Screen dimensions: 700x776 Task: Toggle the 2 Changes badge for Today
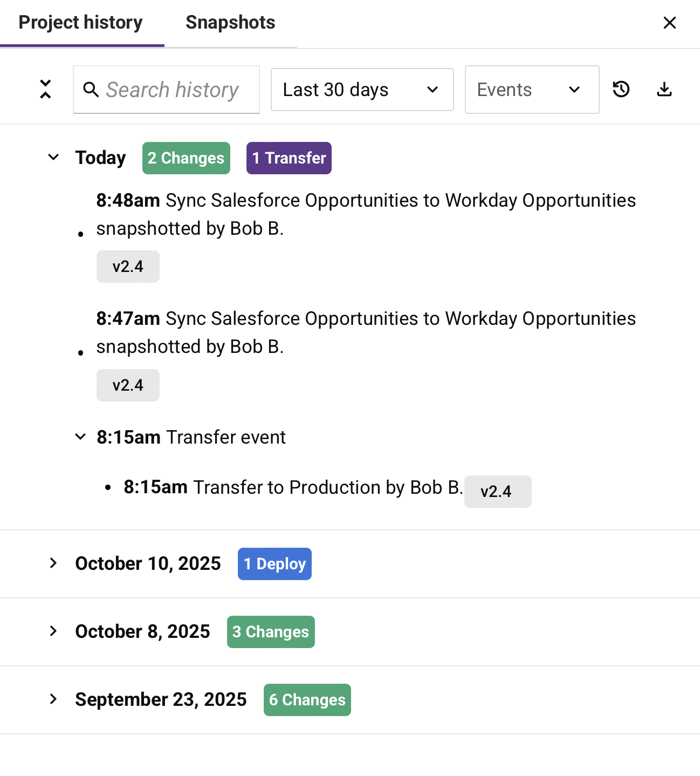(x=186, y=158)
